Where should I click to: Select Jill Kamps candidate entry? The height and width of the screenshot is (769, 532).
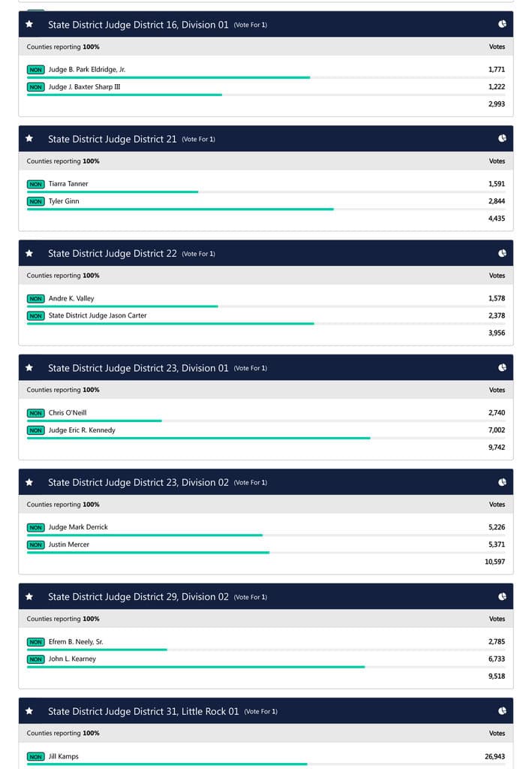[x=64, y=756]
